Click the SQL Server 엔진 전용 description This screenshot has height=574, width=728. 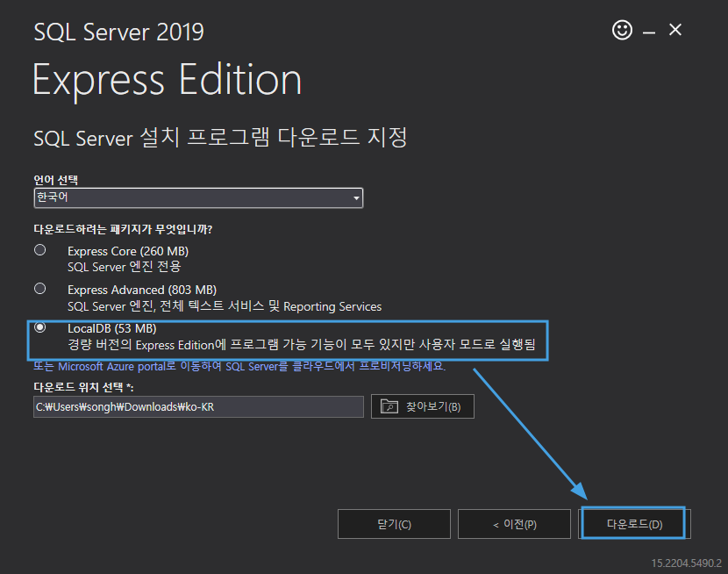(x=124, y=267)
